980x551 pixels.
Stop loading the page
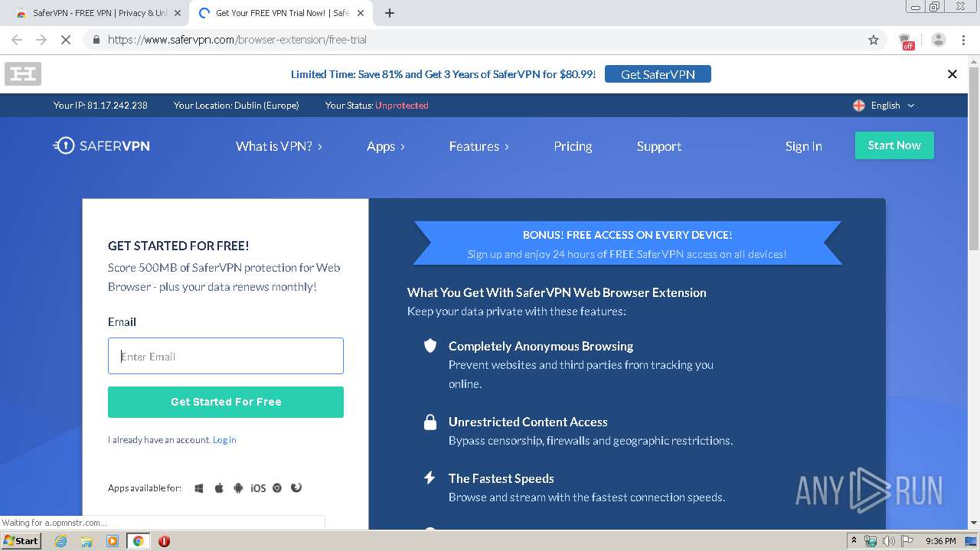point(66,40)
